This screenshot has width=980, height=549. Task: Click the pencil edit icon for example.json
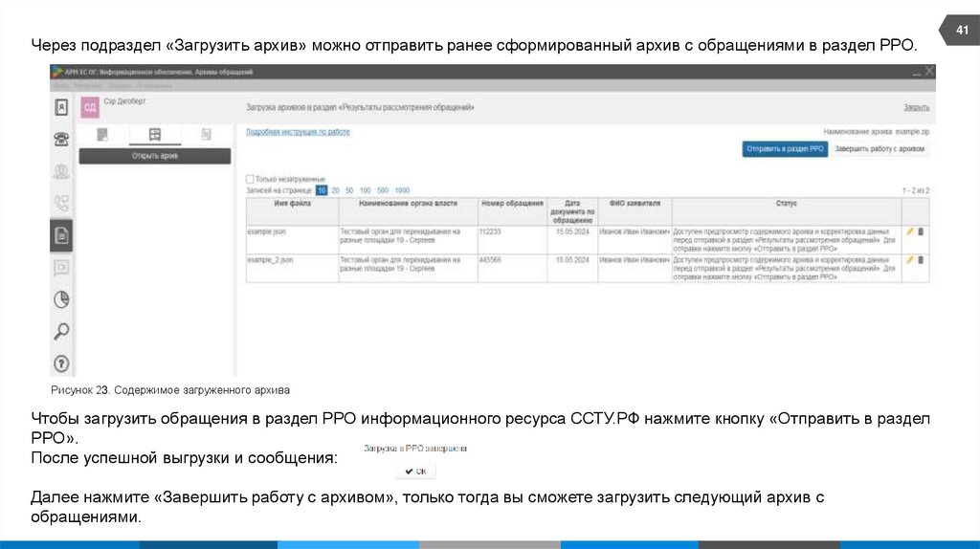pyautogui.click(x=910, y=231)
